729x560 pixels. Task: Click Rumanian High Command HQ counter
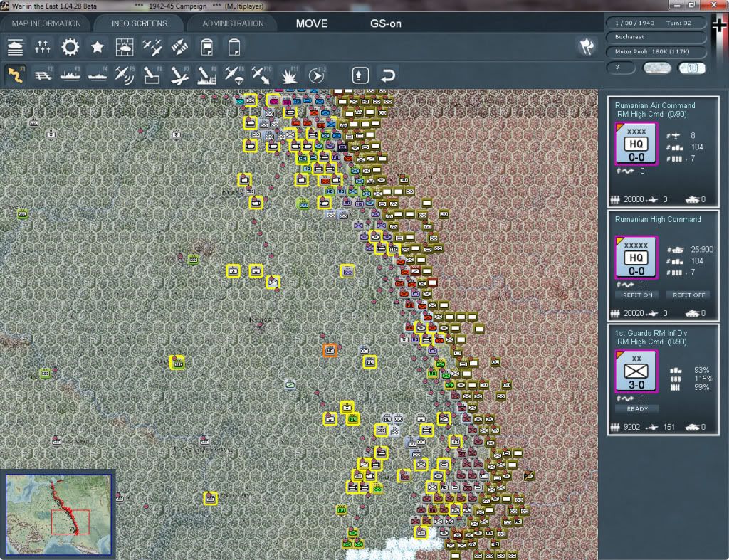[x=636, y=258]
